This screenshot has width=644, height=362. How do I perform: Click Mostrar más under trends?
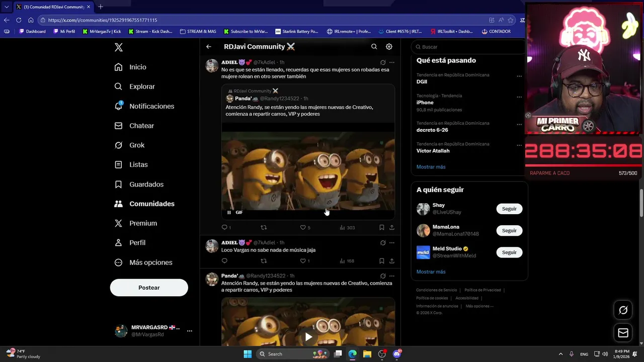[431, 167]
